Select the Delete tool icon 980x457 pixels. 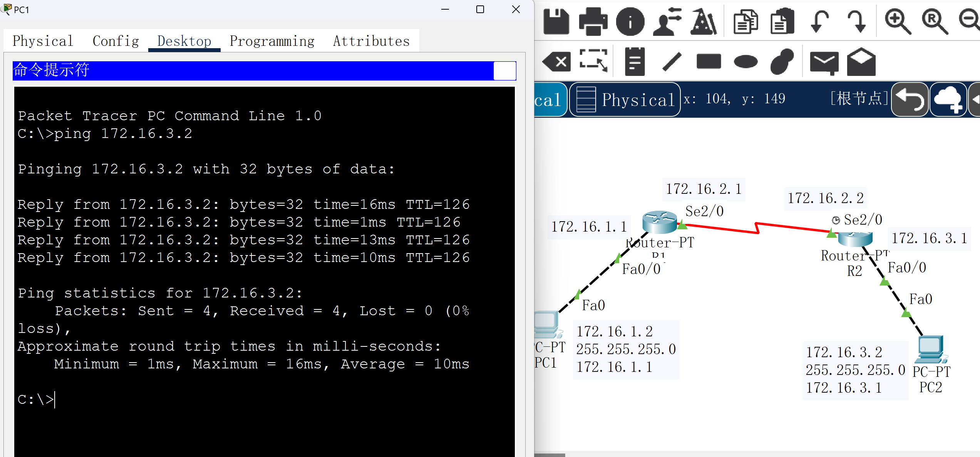click(557, 62)
